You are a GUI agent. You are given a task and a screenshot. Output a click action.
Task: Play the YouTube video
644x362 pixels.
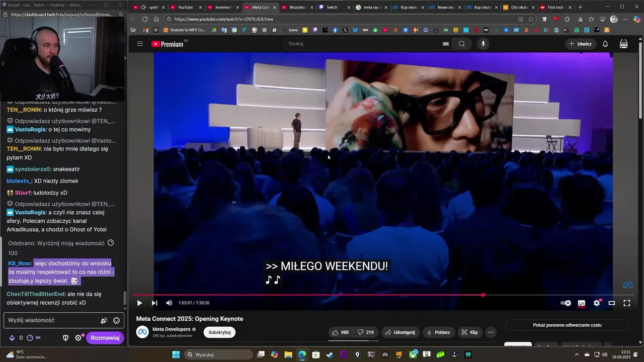tap(139, 303)
